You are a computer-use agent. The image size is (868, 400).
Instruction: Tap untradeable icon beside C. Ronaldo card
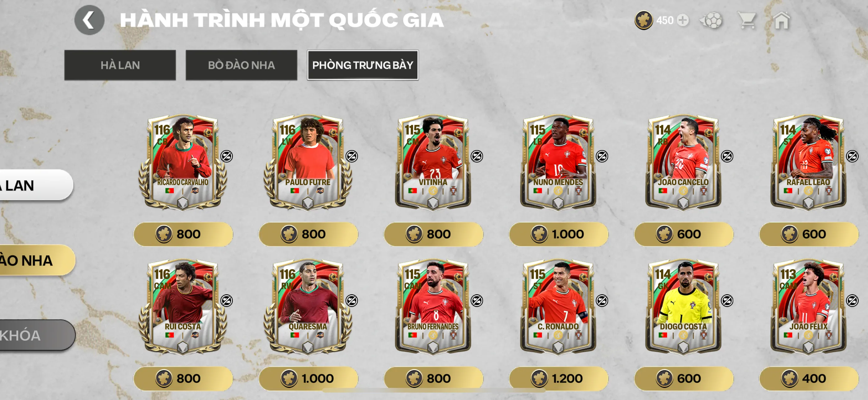(x=602, y=301)
